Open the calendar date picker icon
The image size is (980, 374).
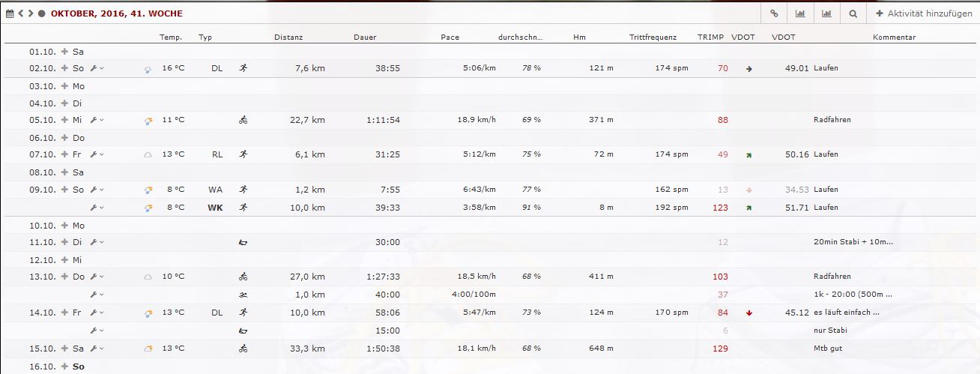click(10, 13)
